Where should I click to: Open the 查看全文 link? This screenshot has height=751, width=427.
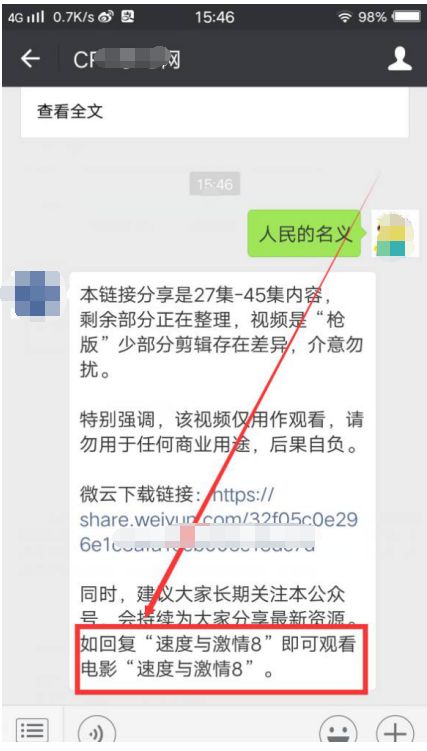pos(70,112)
